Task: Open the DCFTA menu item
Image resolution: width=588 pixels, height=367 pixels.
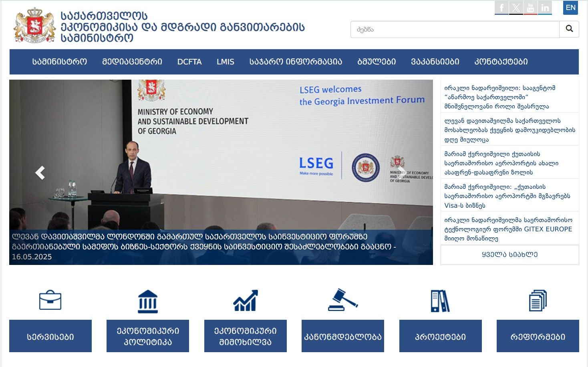Action: click(x=189, y=62)
